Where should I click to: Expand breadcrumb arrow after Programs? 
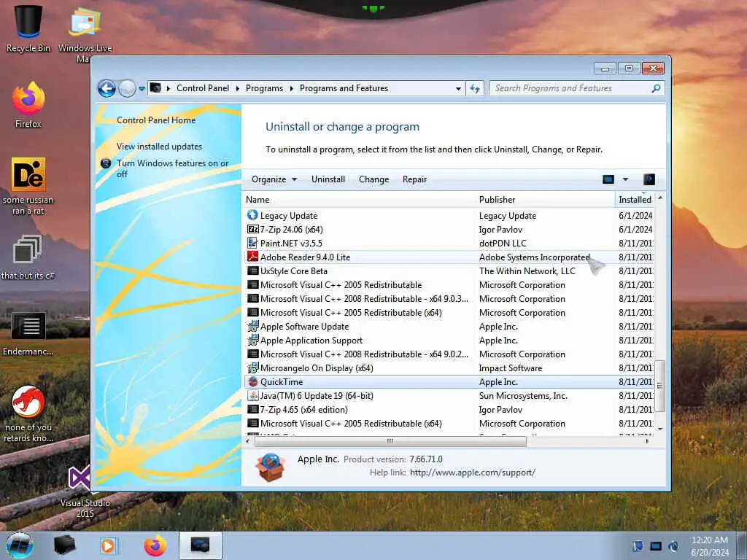(291, 88)
